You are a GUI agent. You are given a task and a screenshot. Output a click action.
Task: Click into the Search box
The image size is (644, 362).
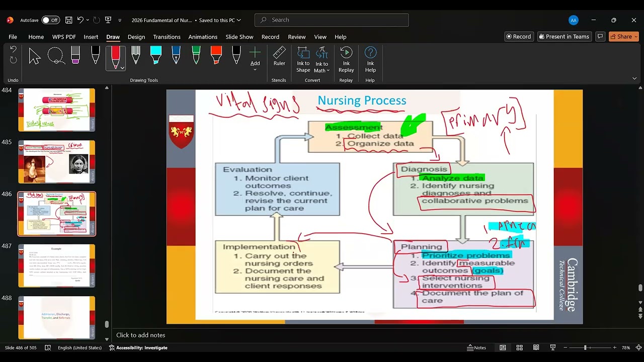coord(332,20)
